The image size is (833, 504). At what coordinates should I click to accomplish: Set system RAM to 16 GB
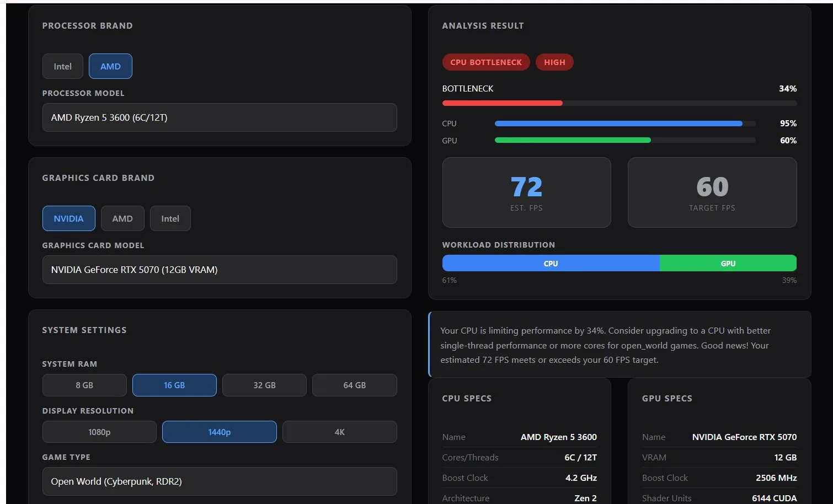coord(174,385)
